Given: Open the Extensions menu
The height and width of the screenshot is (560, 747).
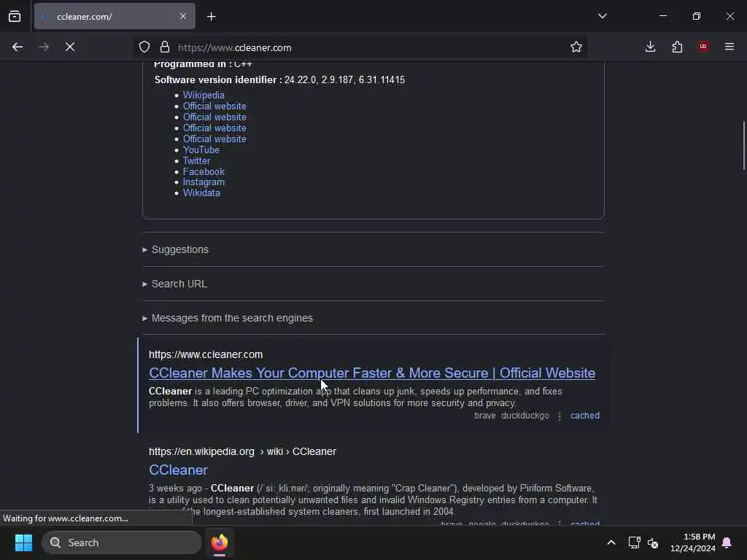Looking at the screenshot, I should 677,47.
